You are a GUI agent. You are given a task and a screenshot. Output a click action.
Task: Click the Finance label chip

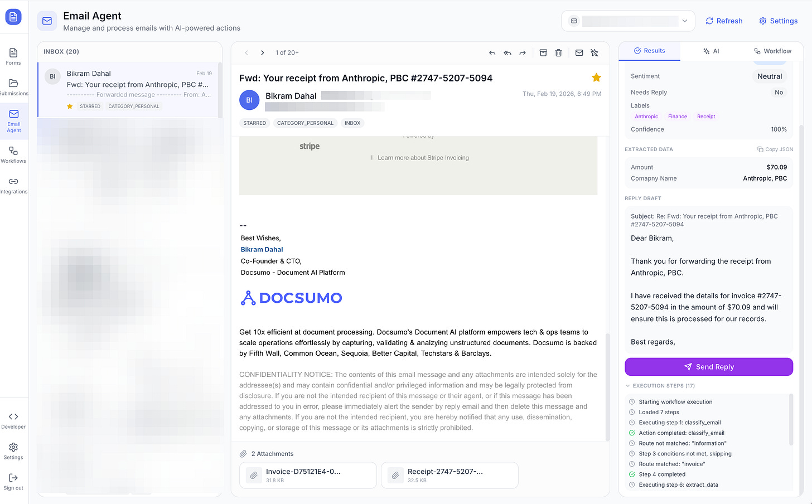678,117
